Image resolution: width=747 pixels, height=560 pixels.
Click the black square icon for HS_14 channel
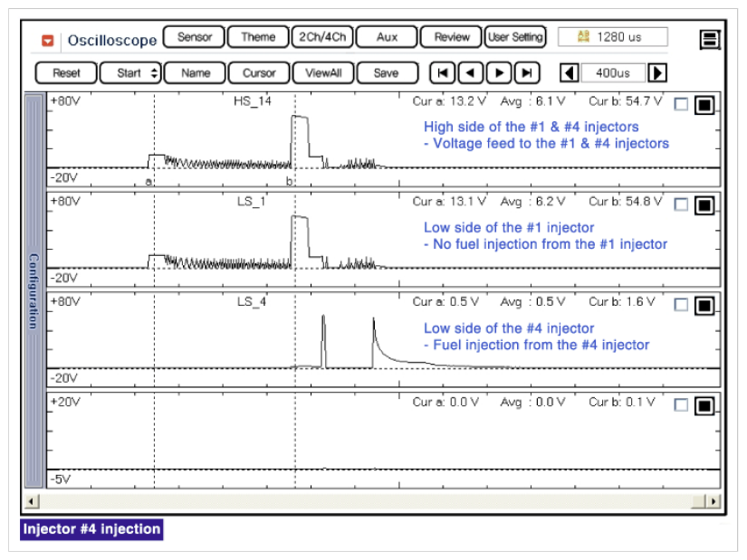[704, 105]
